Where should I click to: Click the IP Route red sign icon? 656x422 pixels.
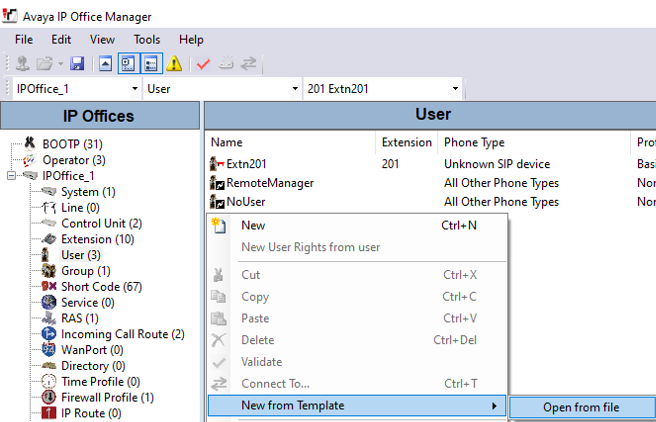[49, 413]
